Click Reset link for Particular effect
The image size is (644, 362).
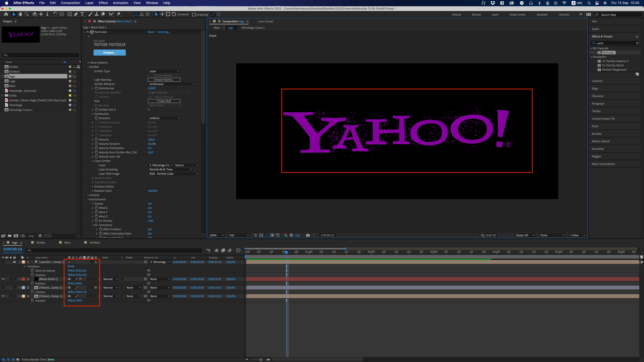pos(151,32)
